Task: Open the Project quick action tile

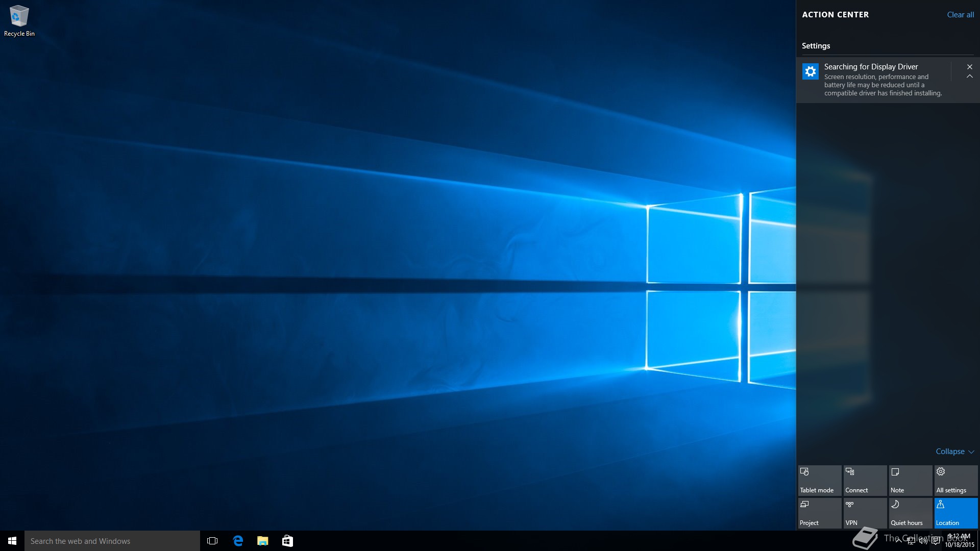Action: 819,513
